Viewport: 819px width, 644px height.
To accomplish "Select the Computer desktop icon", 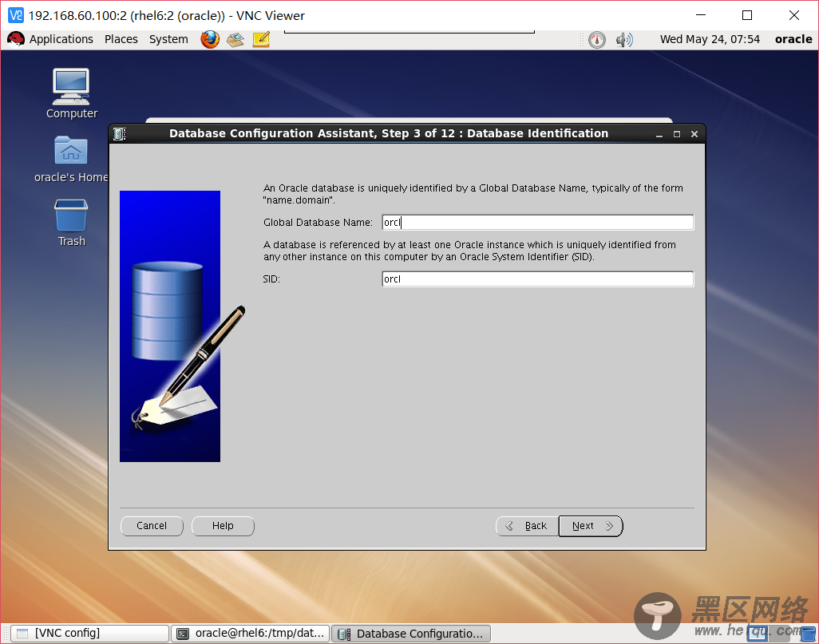I will [x=72, y=94].
